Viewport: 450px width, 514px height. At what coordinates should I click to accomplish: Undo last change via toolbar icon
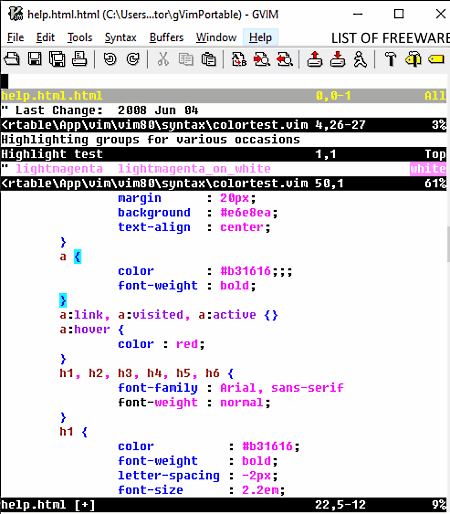click(x=110, y=60)
